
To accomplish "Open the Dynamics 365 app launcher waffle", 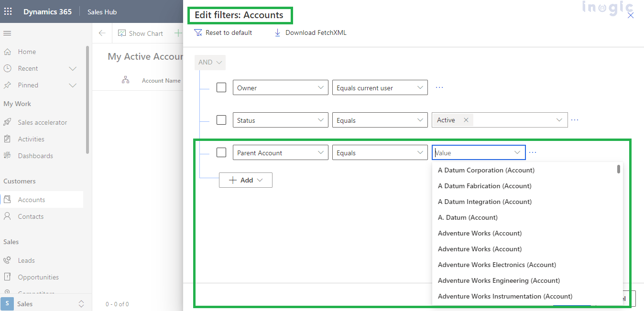I will click(8, 11).
